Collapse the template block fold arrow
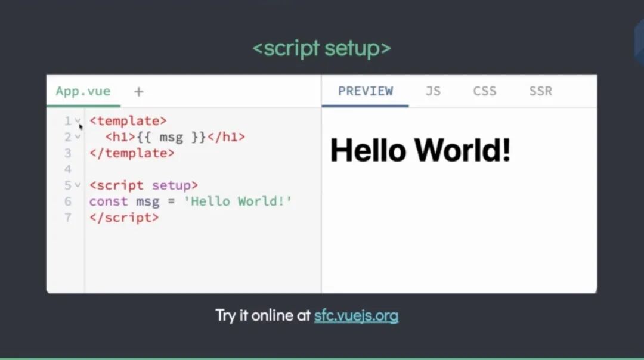644x360 pixels. point(78,120)
